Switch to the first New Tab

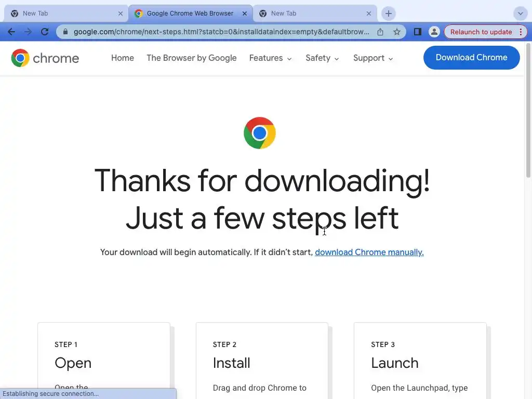[x=66, y=14]
